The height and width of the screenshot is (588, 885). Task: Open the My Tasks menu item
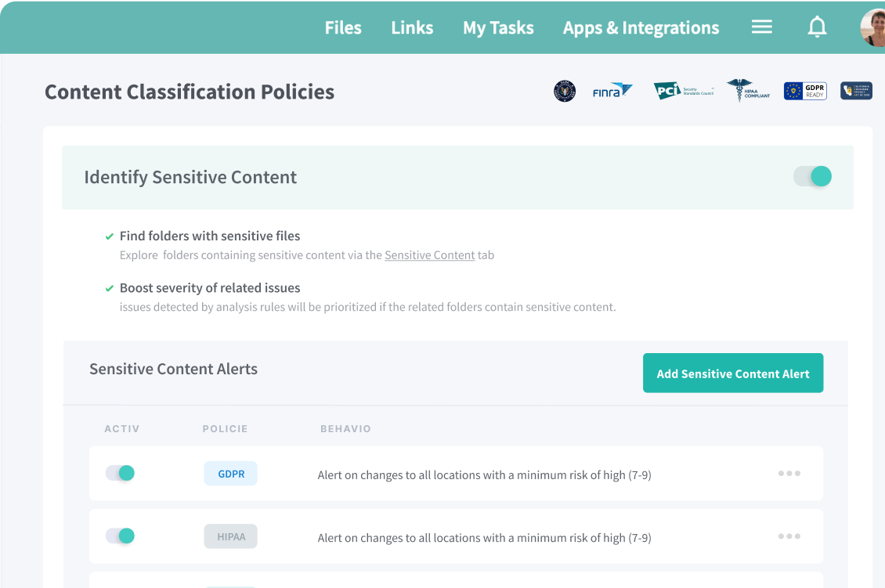[x=498, y=28]
